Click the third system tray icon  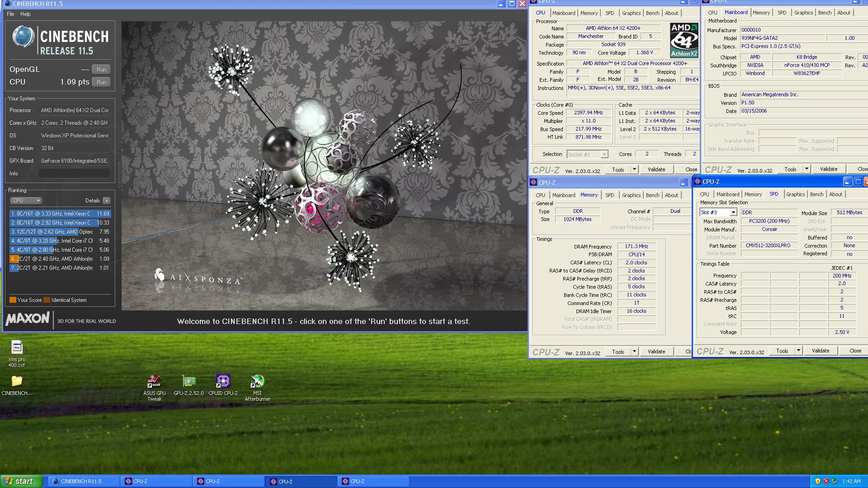point(835,481)
